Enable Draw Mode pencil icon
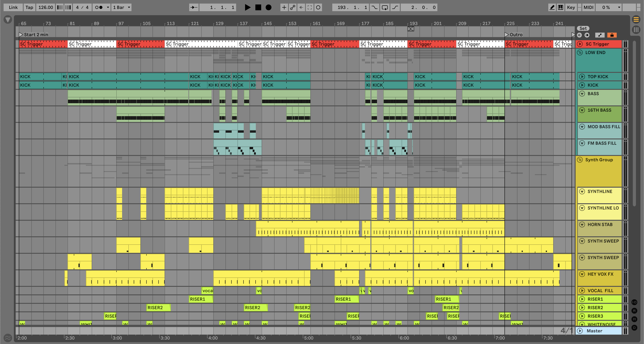Viewport: 644px width, 344px height. (x=552, y=7)
